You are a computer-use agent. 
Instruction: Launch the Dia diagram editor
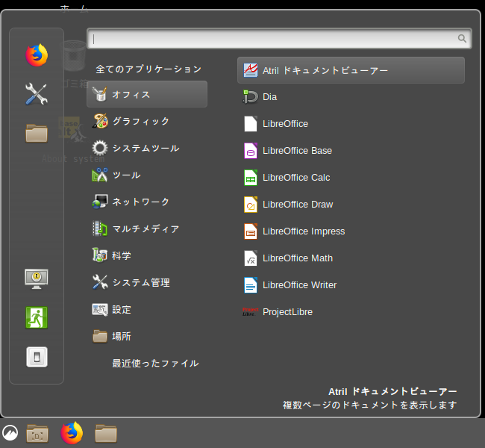click(351, 97)
